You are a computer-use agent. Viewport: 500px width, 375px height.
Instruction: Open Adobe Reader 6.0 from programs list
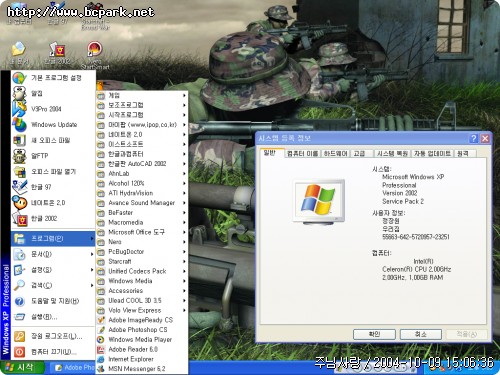pyautogui.click(x=142, y=349)
